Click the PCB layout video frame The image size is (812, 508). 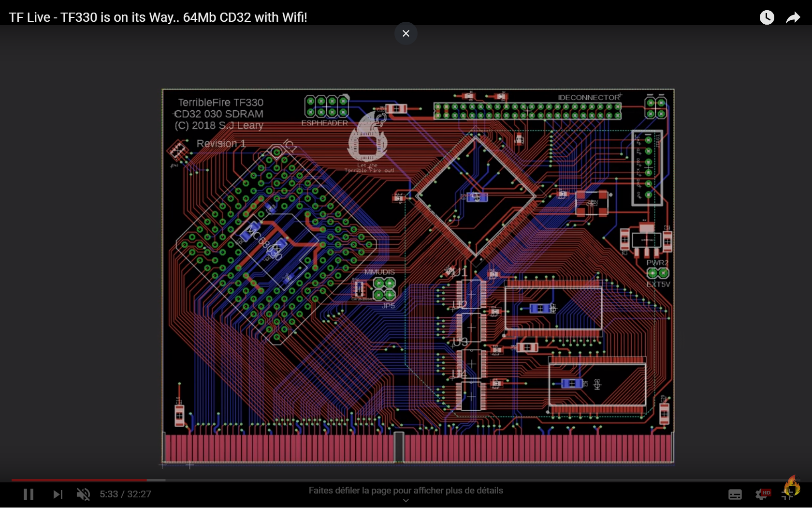coord(418,276)
